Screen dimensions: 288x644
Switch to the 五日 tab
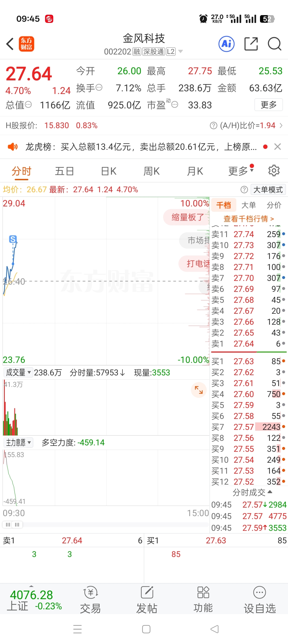64,171
